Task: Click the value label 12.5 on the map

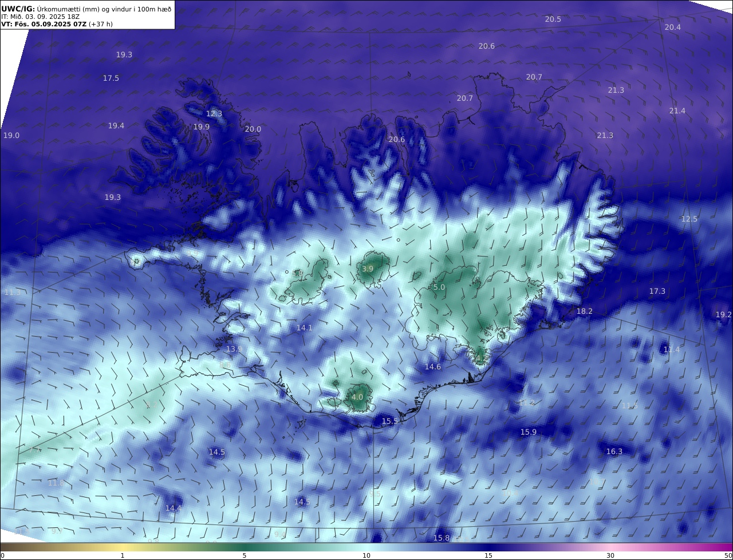Action: tap(689, 219)
